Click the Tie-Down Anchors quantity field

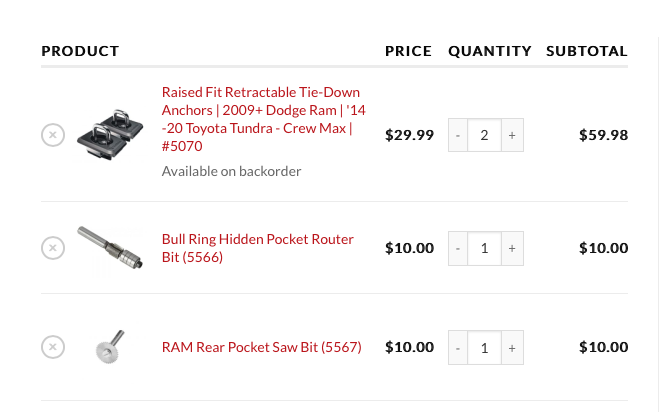[484, 135]
